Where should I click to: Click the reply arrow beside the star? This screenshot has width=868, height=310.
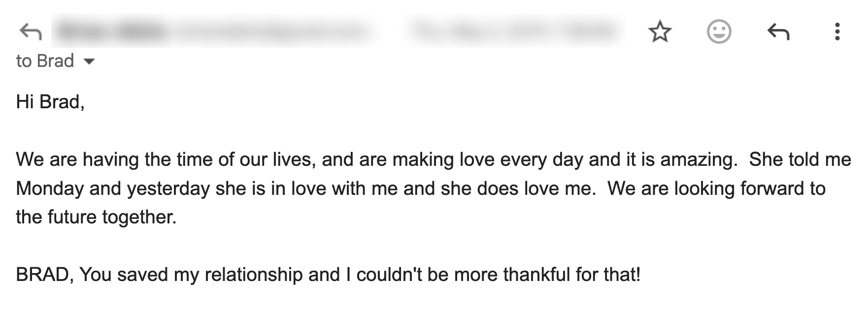click(778, 32)
